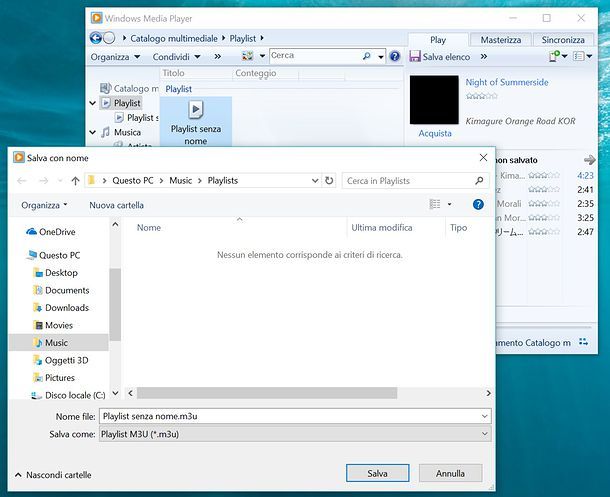Image resolution: width=610 pixels, height=497 pixels.
Task: Open search options dropdown arrow in Media Player
Action: pos(381,57)
